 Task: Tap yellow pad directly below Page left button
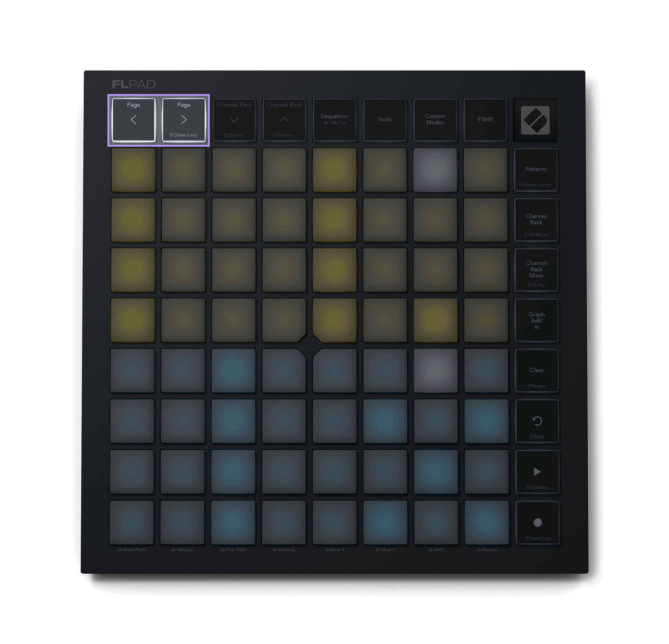click(x=133, y=170)
